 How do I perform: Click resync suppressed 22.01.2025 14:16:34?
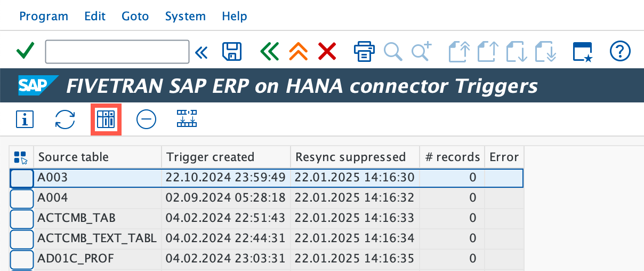tap(355, 238)
